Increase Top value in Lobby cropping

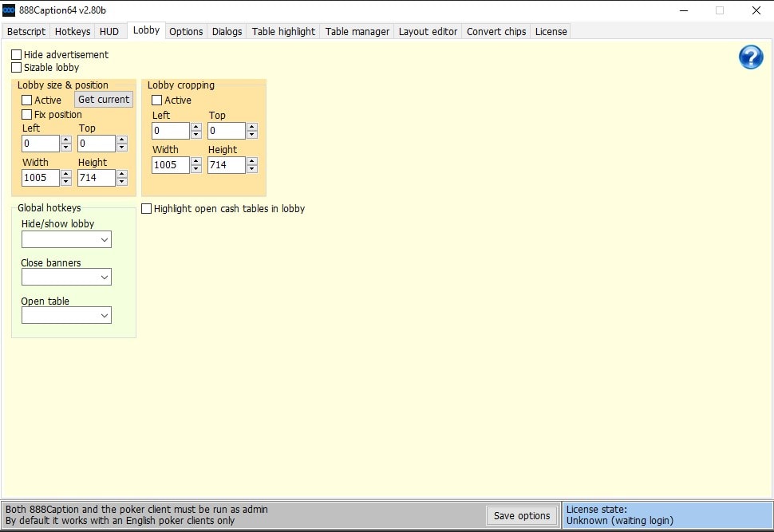[251, 127]
